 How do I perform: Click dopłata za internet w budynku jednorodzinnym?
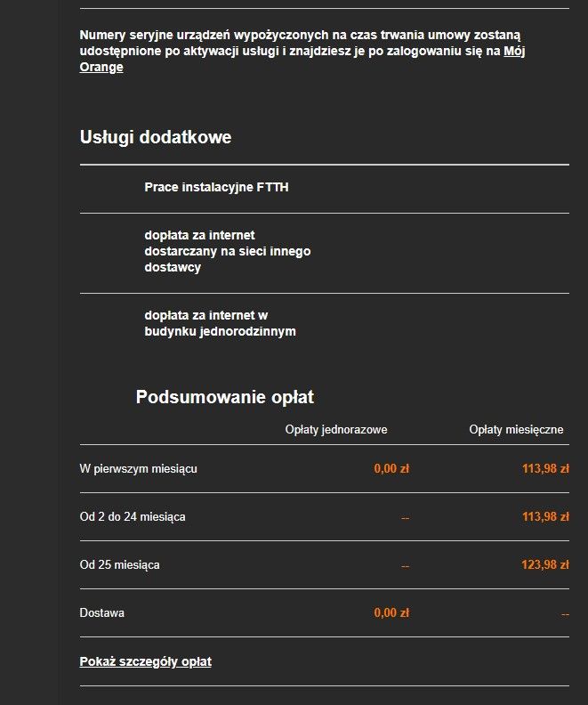pyautogui.click(x=220, y=323)
